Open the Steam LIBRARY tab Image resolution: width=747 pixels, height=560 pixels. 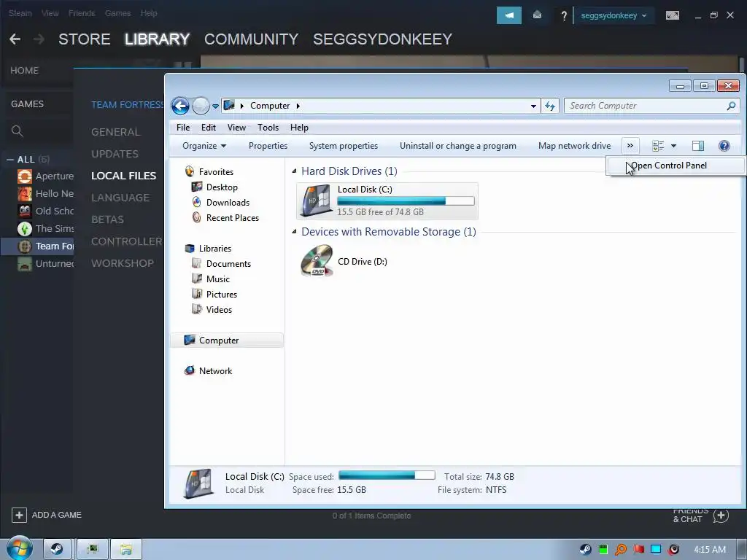click(x=158, y=39)
